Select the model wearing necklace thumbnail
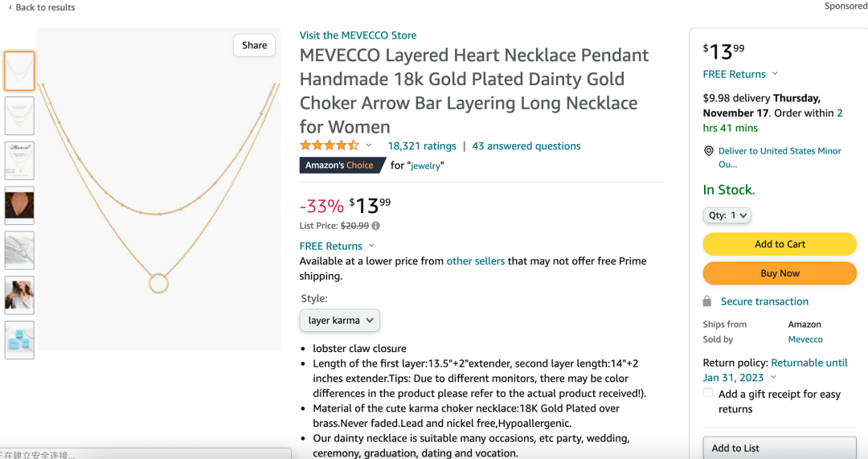Screen dimensions: 868x459 (x=19, y=206)
